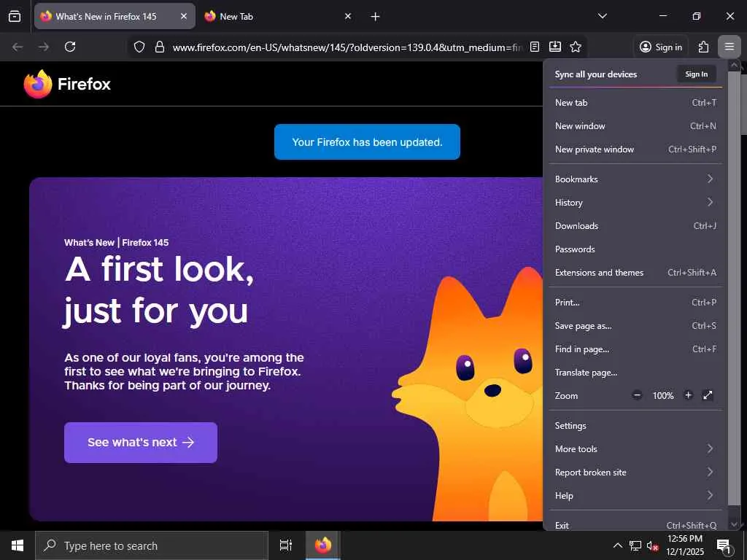Show hidden system tray icons
Image resolution: width=747 pixels, height=560 pixels.
pyautogui.click(x=617, y=545)
